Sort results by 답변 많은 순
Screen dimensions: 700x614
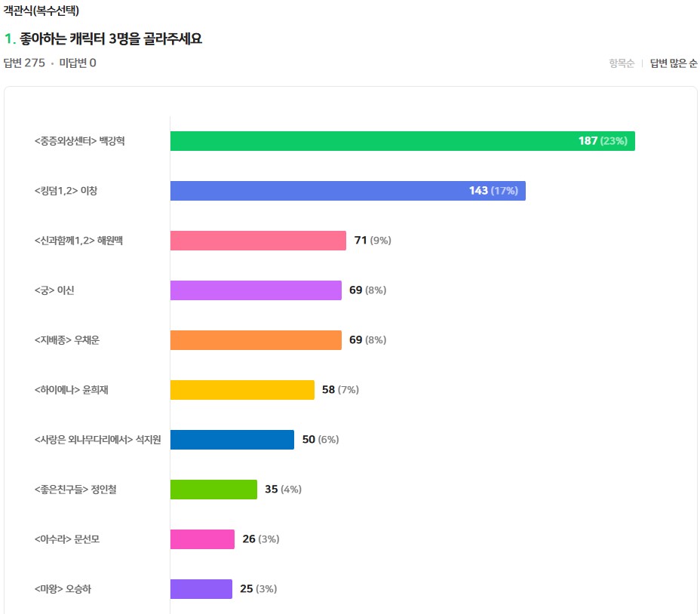pyautogui.click(x=673, y=63)
